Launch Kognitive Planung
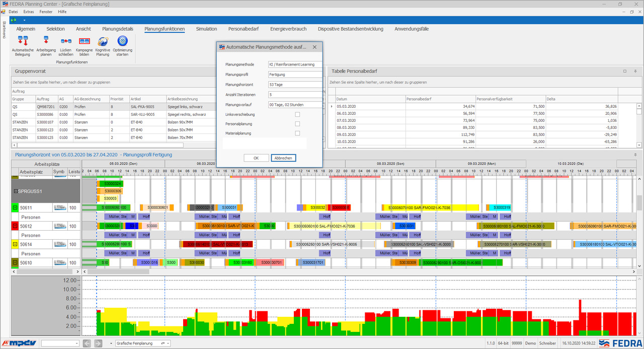644x349 pixels. [x=103, y=45]
